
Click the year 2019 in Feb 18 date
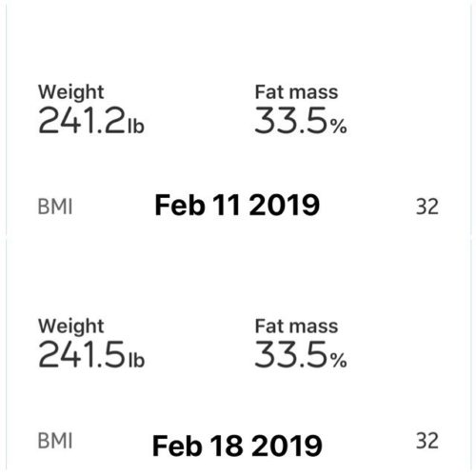coord(288,446)
